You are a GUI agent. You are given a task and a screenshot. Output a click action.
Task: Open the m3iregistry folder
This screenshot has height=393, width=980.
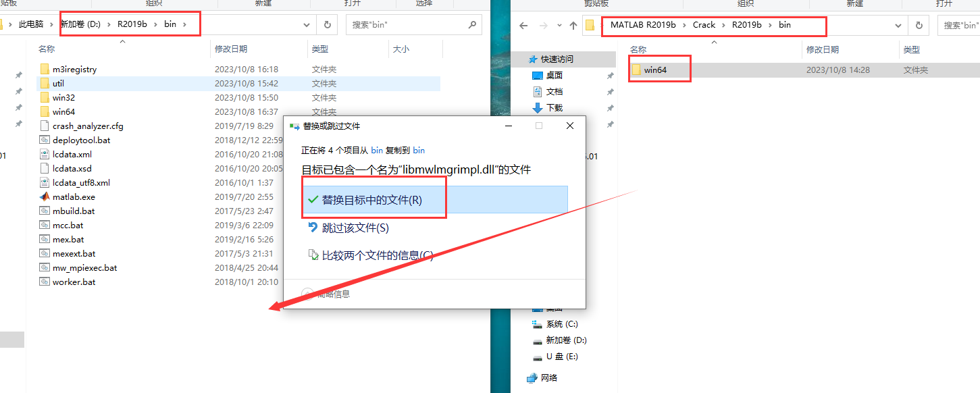[68, 68]
